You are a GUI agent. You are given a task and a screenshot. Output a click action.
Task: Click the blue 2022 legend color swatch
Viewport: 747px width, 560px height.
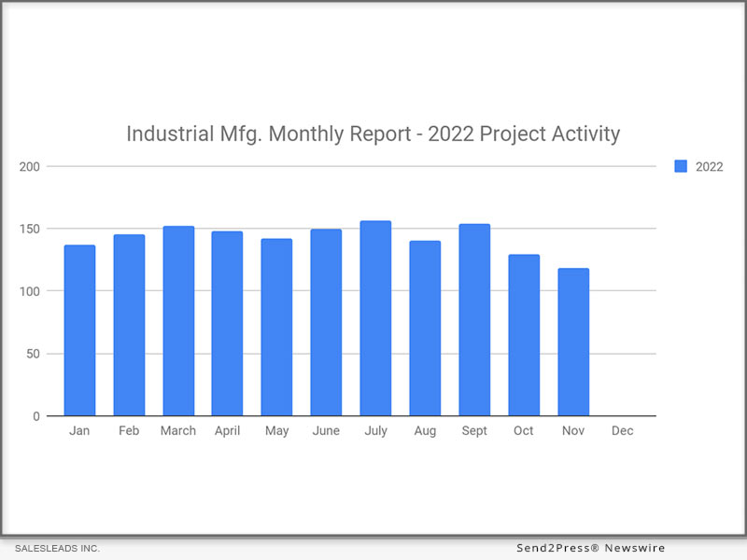coord(681,166)
